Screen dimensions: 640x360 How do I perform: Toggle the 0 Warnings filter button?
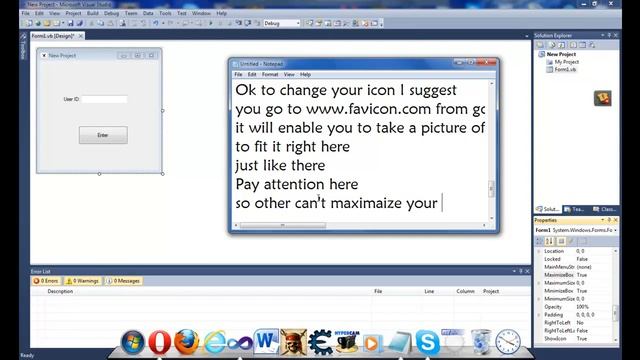click(82, 281)
